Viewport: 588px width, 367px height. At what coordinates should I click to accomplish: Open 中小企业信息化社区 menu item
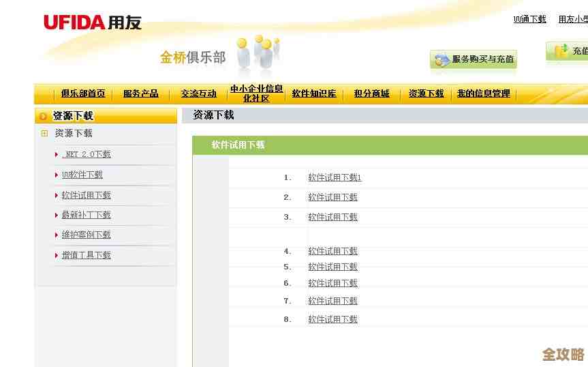(x=256, y=93)
